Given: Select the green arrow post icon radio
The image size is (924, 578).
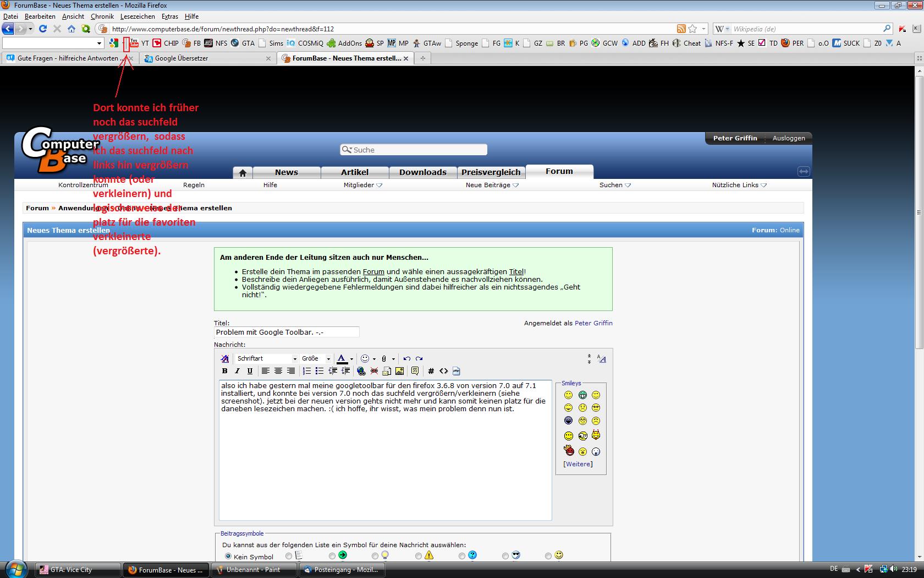Looking at the screenshot, I should 332,556.
